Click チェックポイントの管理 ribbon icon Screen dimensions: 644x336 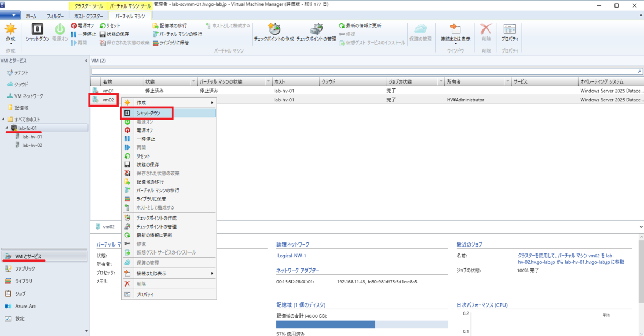point(316,28)
